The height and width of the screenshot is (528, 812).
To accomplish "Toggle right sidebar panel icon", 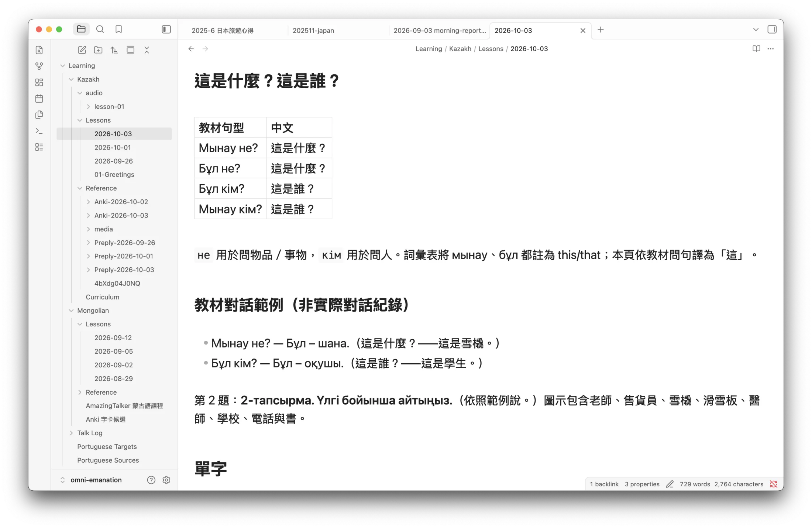I will (772, 30).
